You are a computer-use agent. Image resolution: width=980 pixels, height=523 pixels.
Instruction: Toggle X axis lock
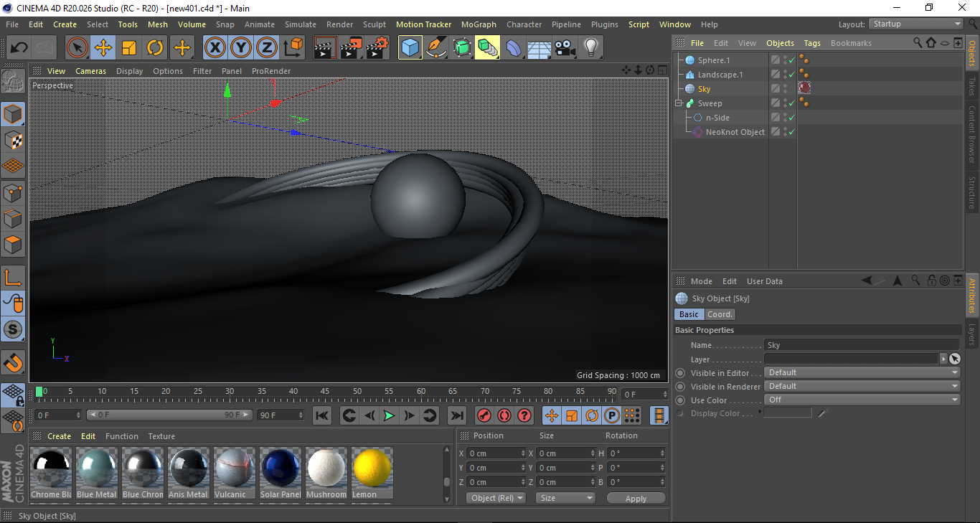[x=215, y=48]
